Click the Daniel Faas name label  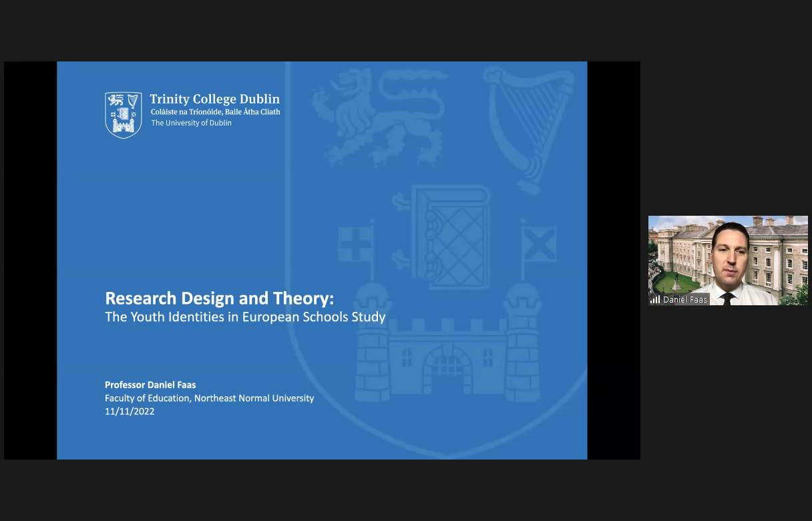click(x=684, y=300)
